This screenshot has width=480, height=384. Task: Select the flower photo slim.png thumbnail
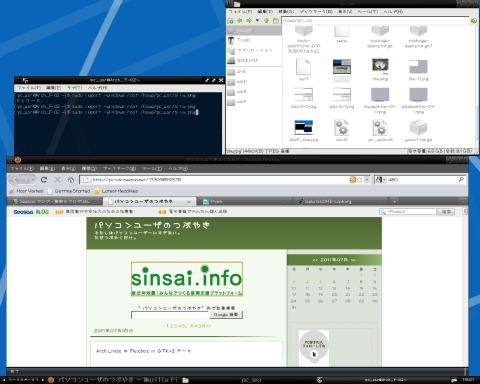[x=380, y=66]
